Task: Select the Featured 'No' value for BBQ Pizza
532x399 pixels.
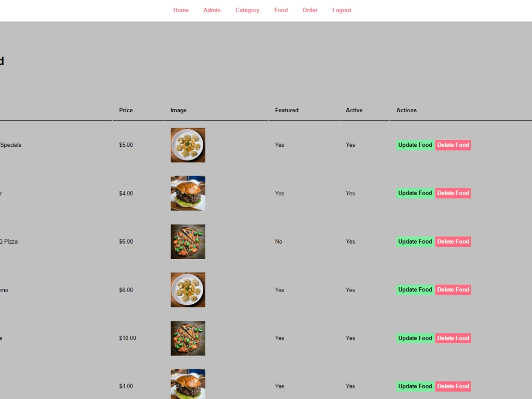Action: pos(279,242)
